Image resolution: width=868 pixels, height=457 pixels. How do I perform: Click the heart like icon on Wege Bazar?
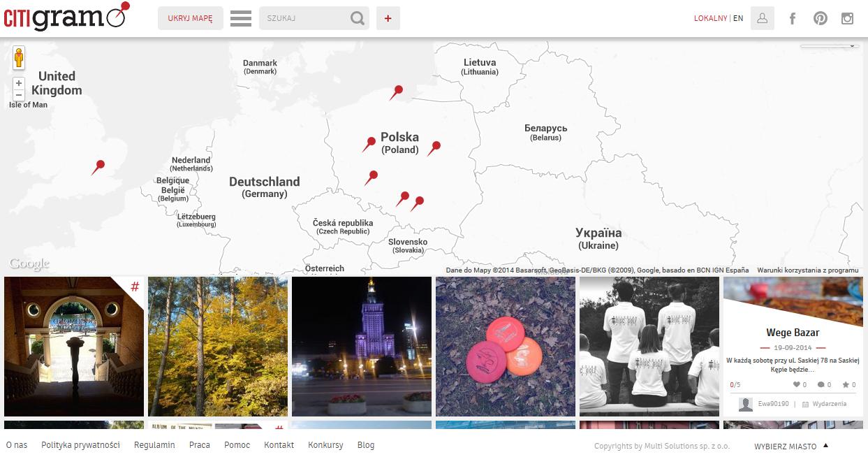pos(796,385)
